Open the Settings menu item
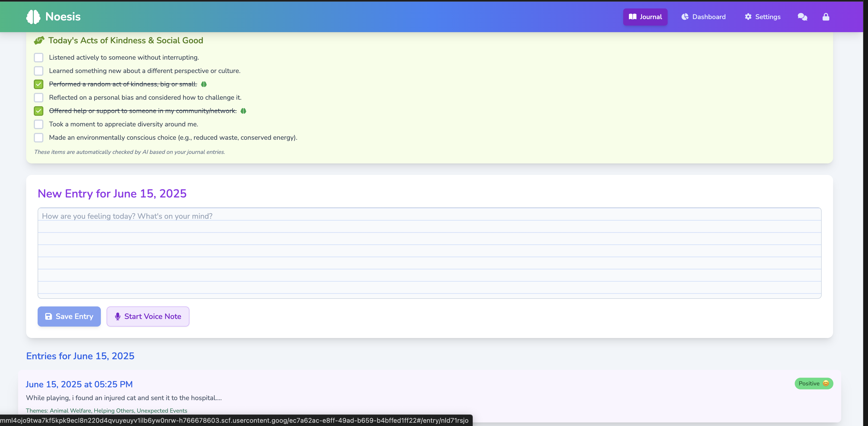The width and height of the screenshot is (868, 426). pyautogui.click(x=762, y=17)
